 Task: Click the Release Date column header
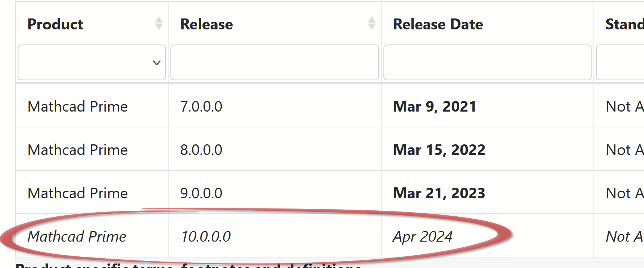click(438, 25)
